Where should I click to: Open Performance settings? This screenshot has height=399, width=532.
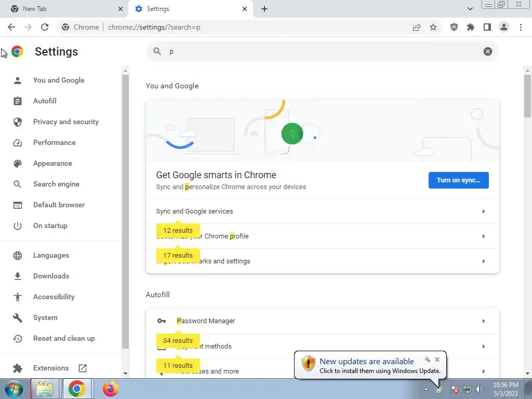[54, 142]
